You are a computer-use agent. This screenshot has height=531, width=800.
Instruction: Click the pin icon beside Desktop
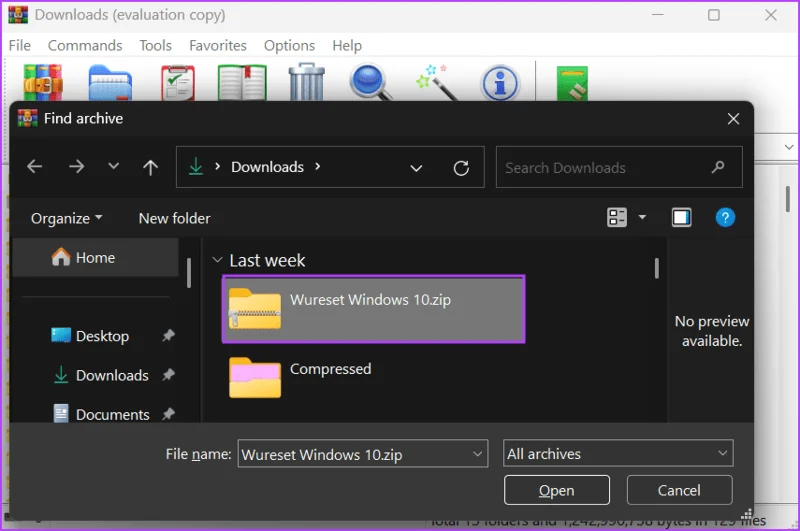click(168, 336)
